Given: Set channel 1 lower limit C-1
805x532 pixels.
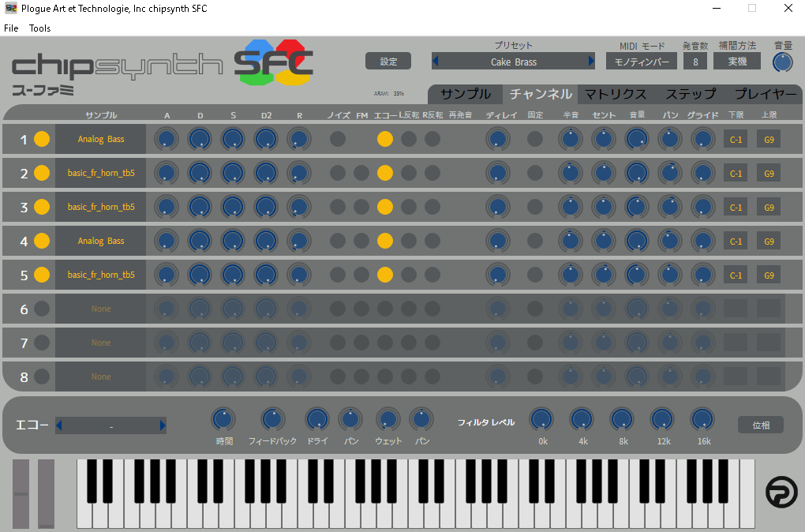Looking at the screenshot, I should pyautogui.click(x=736, y=139).
